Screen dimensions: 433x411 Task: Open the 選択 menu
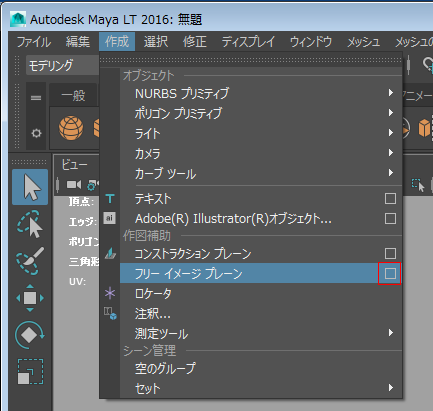156,42
